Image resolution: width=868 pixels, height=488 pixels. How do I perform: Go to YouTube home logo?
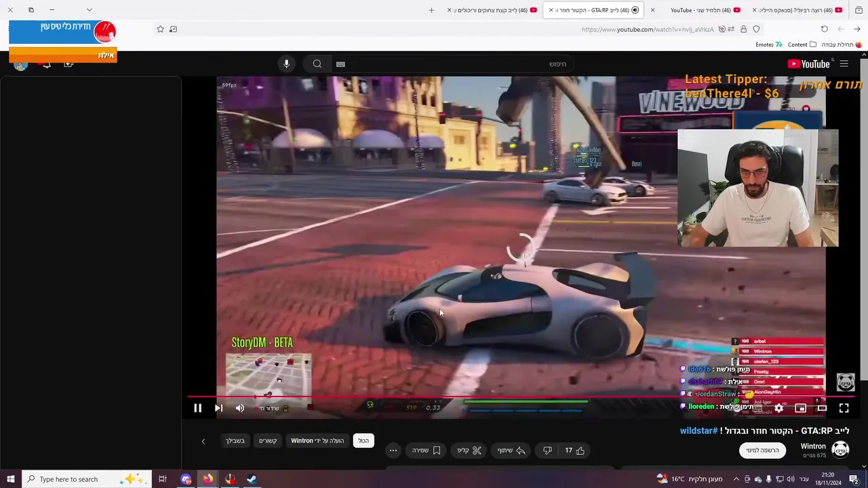tap(808, 64)
